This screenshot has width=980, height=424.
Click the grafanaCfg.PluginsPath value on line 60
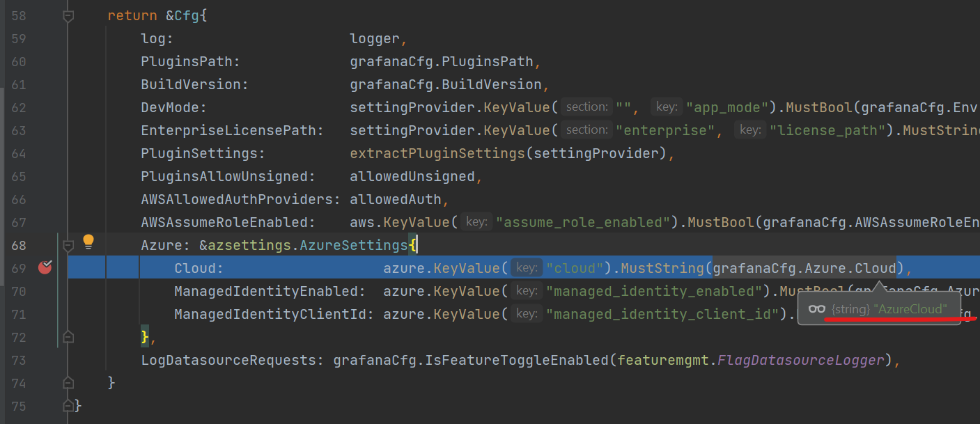(442, 61)
